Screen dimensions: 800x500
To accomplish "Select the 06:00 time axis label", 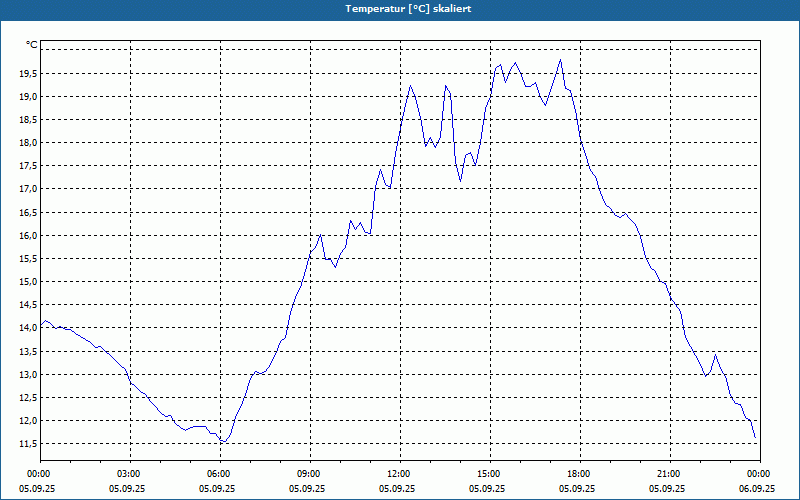I will click(220, 474).
